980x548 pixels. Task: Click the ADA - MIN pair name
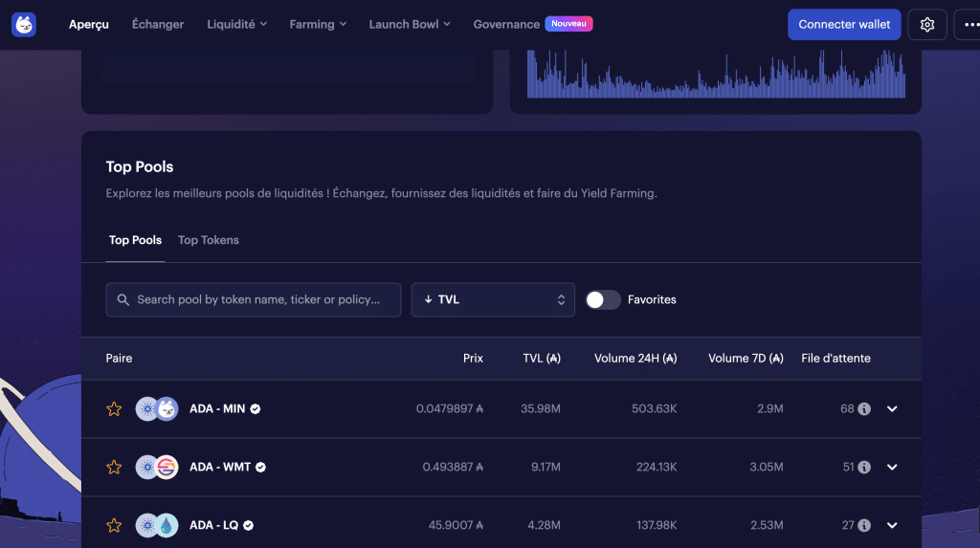[x=217, y=408]
